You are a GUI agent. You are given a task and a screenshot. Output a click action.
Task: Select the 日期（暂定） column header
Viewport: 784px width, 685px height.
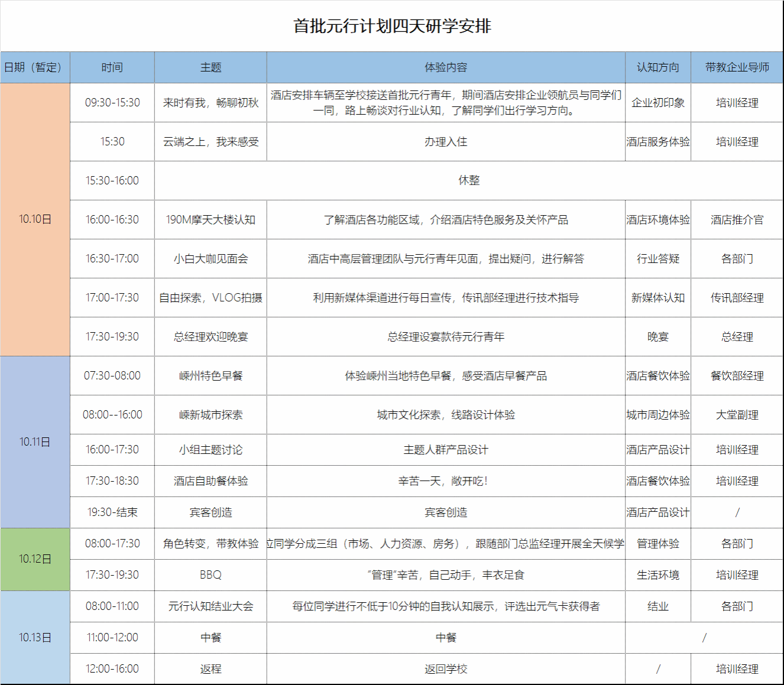[x=35, y=67]
